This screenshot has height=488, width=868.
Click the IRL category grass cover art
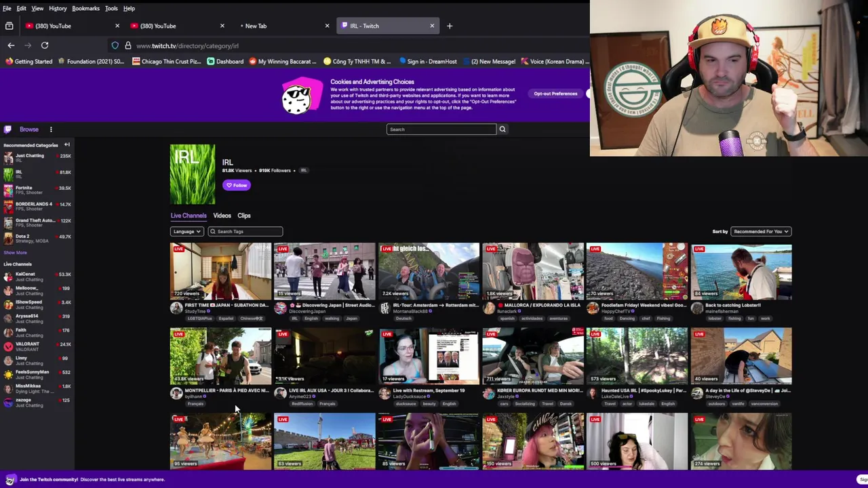[193, 174]
